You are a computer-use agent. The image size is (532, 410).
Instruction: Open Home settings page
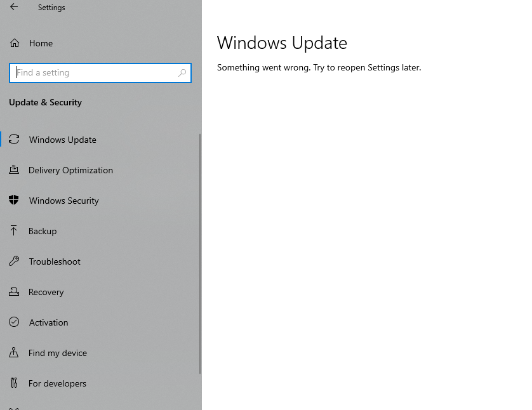click(41, 43)
